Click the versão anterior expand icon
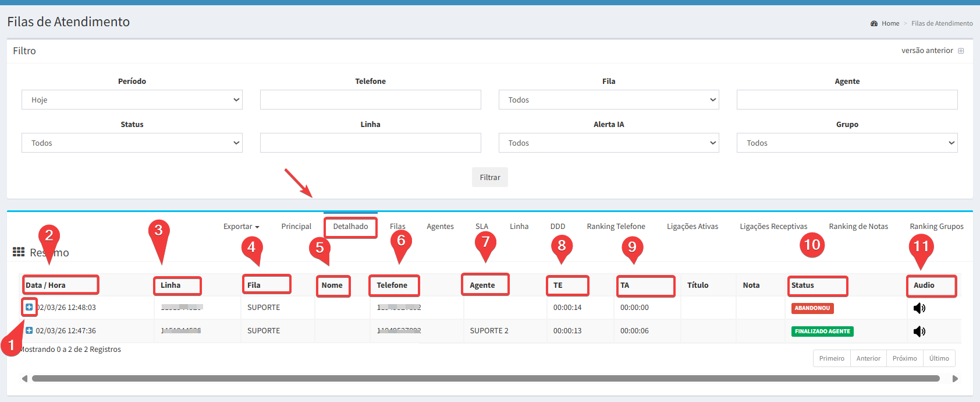 tap(961, 51)
